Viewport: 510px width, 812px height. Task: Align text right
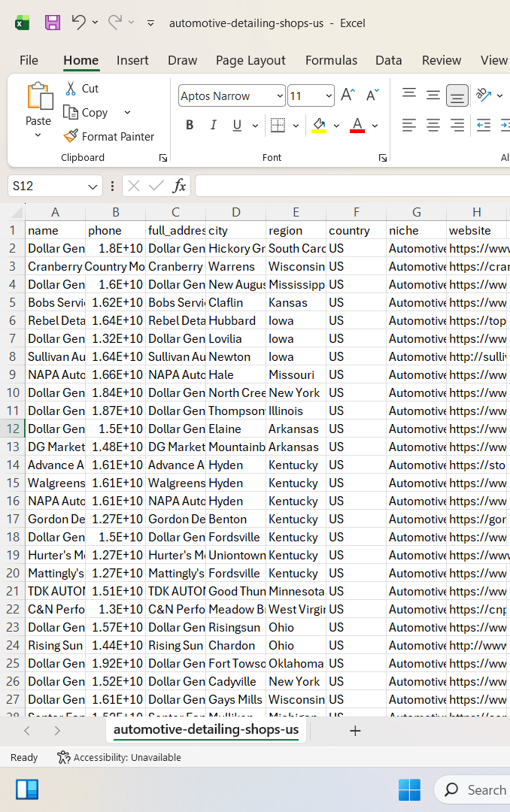[457, 125]
